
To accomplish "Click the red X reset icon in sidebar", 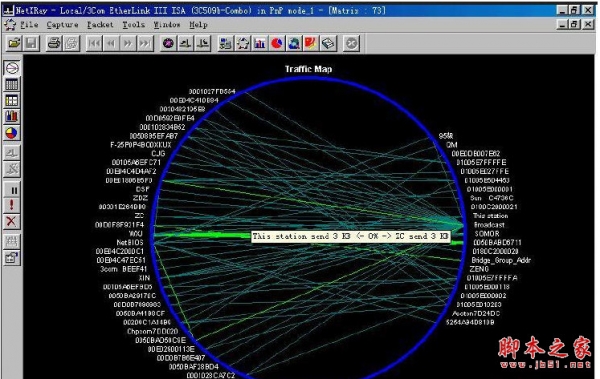I will click(x=12, y=221).
